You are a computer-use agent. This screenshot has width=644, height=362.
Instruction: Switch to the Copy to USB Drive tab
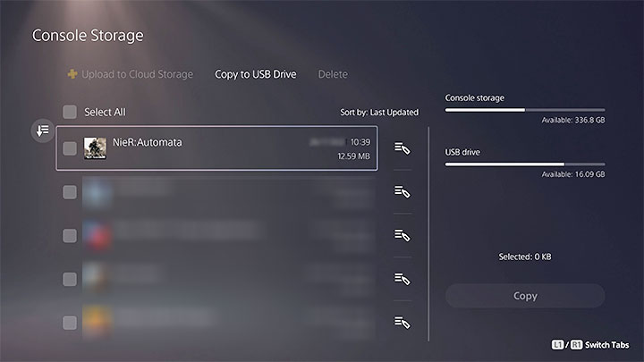pos(255,74)
